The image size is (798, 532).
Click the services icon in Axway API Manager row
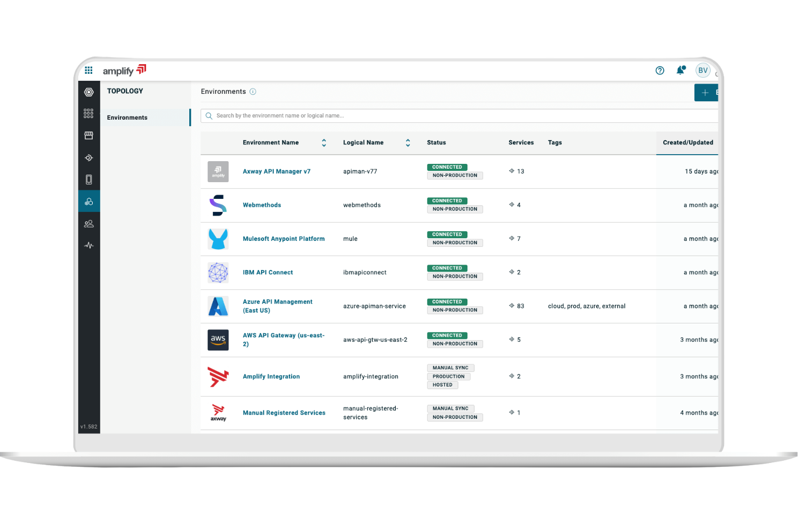tap(512, 171)
